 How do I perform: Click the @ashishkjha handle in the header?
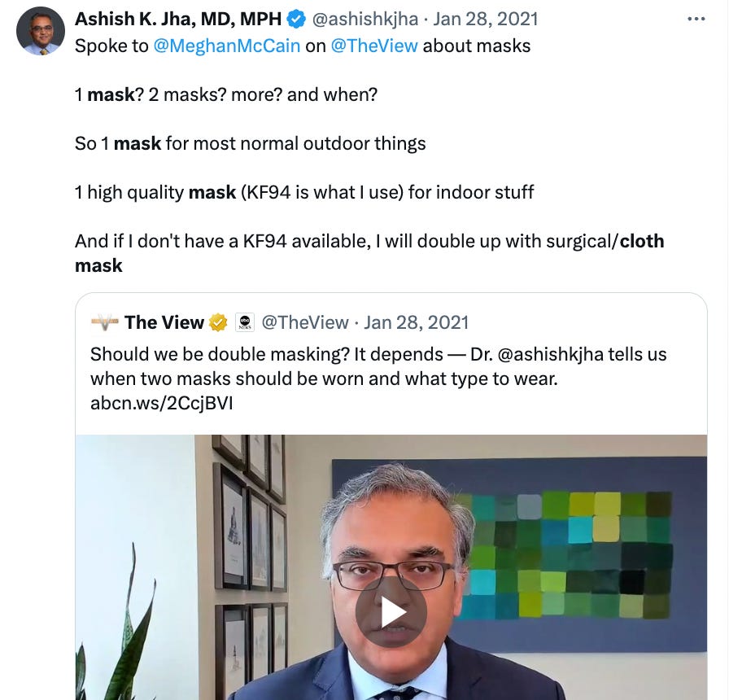pos(364,20)
